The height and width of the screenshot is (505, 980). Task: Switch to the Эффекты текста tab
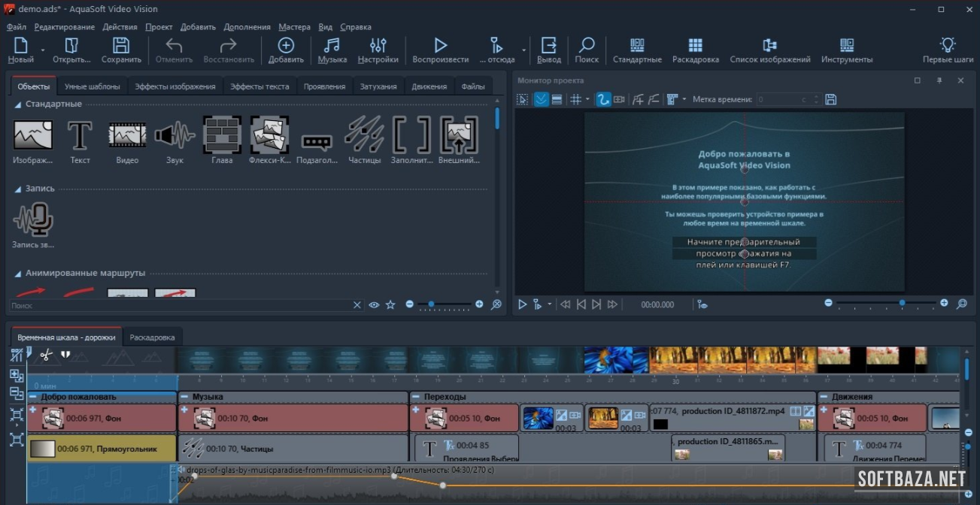pos(259,86)
